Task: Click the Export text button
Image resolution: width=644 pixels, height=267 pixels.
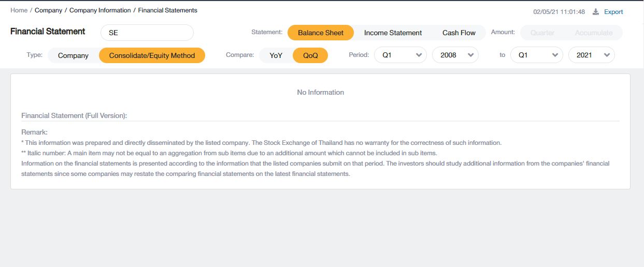Action: (613, 12)
